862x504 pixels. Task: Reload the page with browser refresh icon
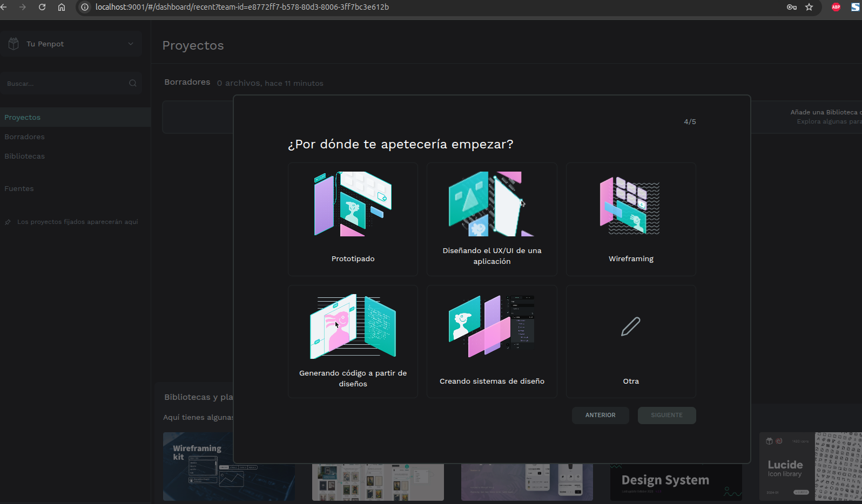tap(42, 7)
